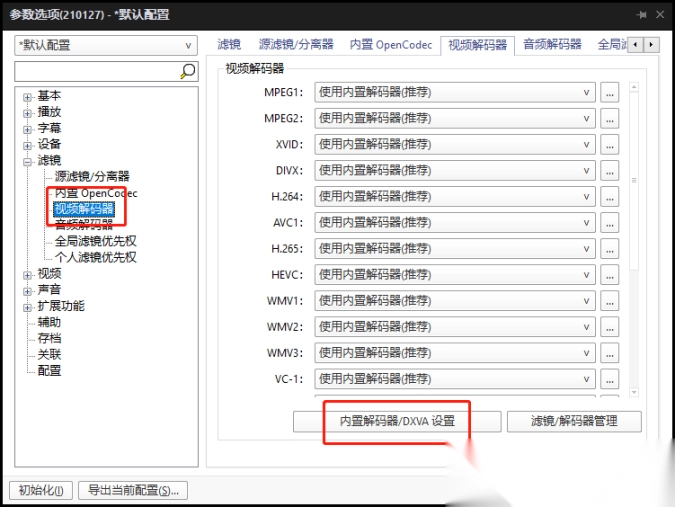Image resolution: width=675 pixels, height=507 pixels.
Task: Open the "..." settings for H.264
Action: [609, 196]
